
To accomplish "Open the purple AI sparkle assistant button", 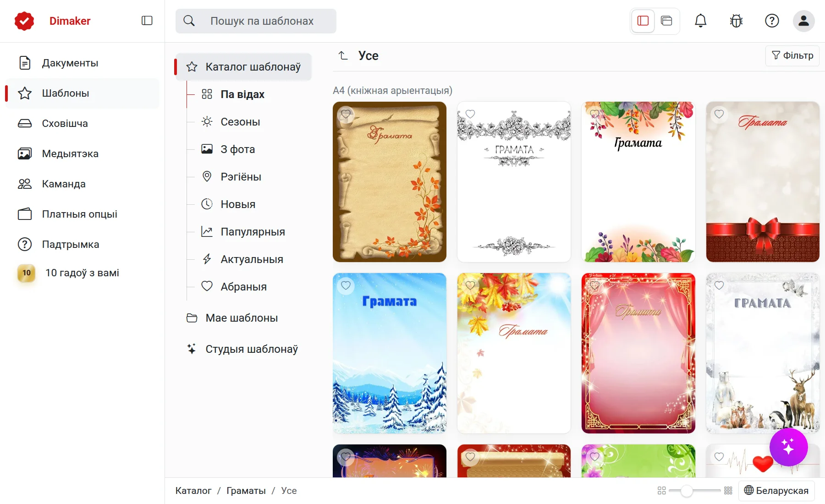I will click(788, 447).
